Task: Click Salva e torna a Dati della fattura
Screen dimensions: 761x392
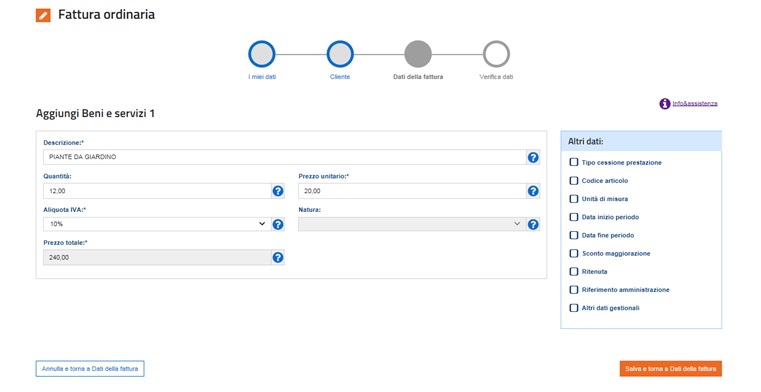Action: 670,369
